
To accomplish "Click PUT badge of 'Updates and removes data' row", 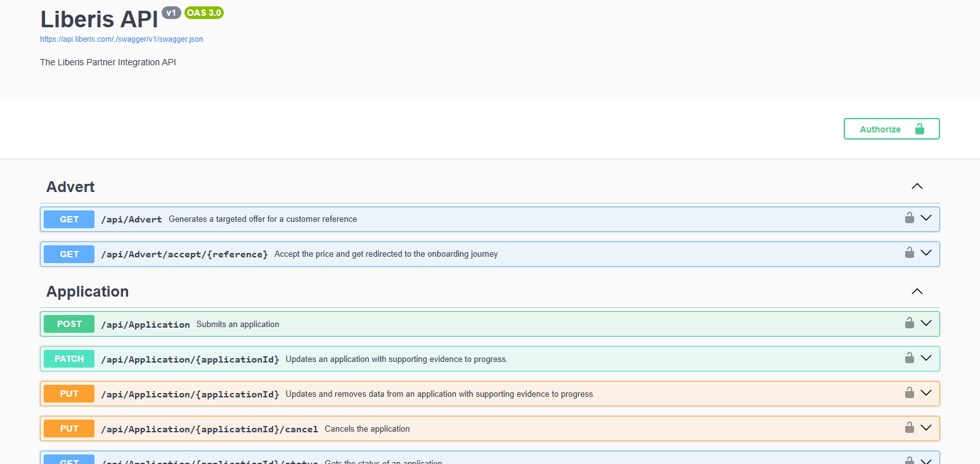I will 69,394.
